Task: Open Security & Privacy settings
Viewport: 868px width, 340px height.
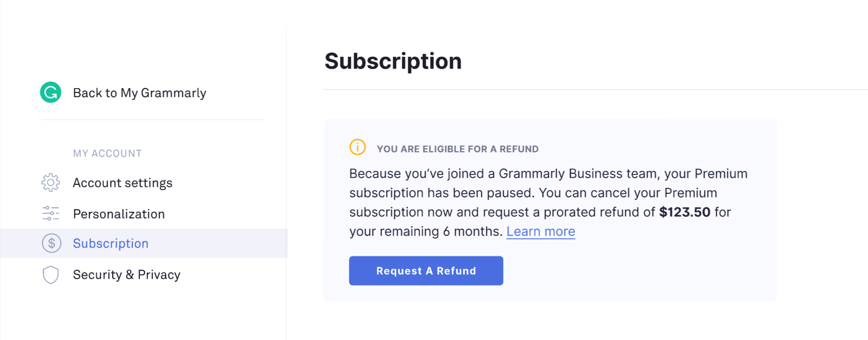Action: tap(126, 275)
